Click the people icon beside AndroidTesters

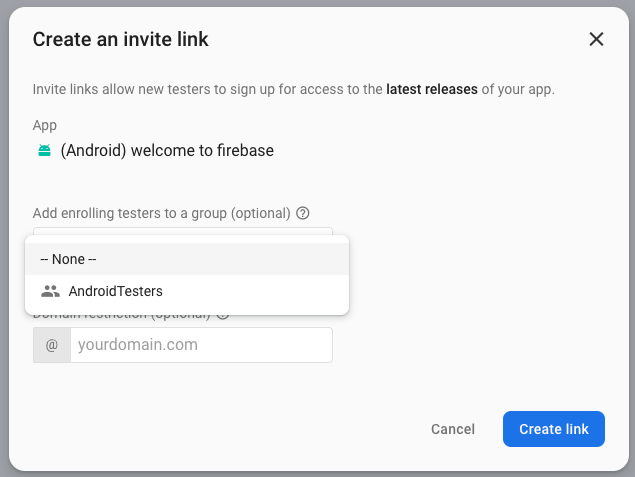coord(50,291)
